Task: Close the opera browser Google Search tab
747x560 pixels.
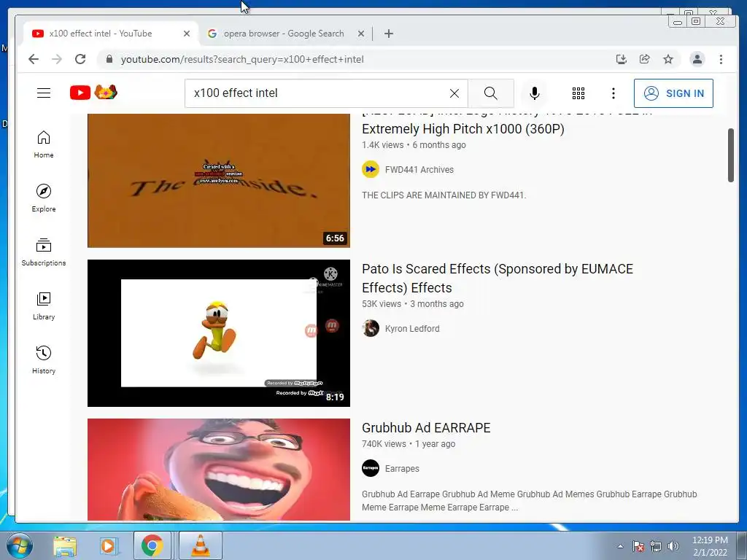Action: 361,34
